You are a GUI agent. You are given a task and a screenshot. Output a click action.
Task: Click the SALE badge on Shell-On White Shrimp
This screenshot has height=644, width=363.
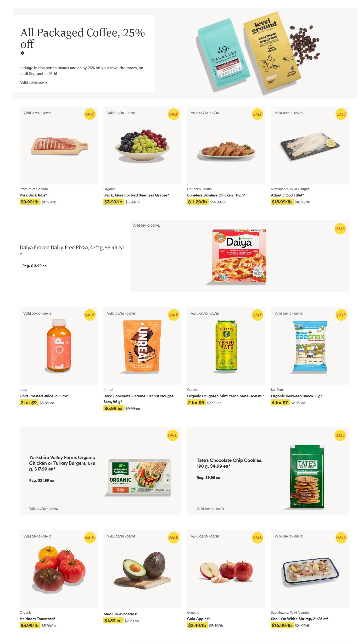click(341, 538)
